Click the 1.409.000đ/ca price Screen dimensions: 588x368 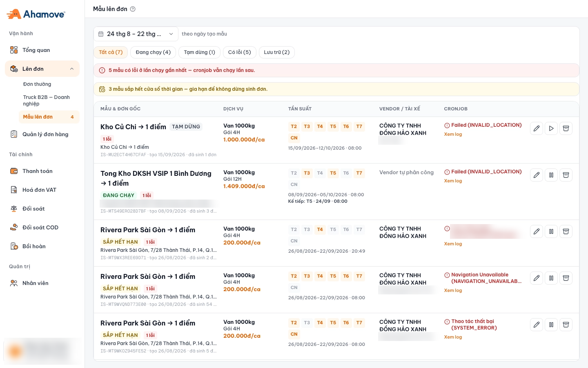244,186
